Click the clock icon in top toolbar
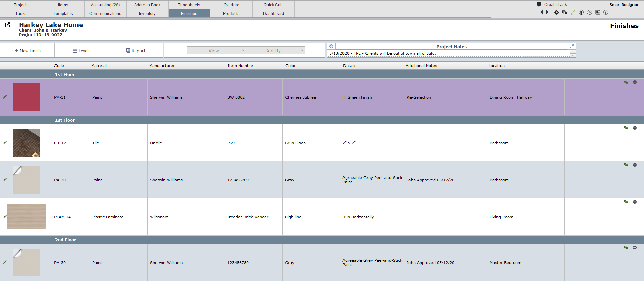Viewport: 644px width, 281px height. (590, 12)
